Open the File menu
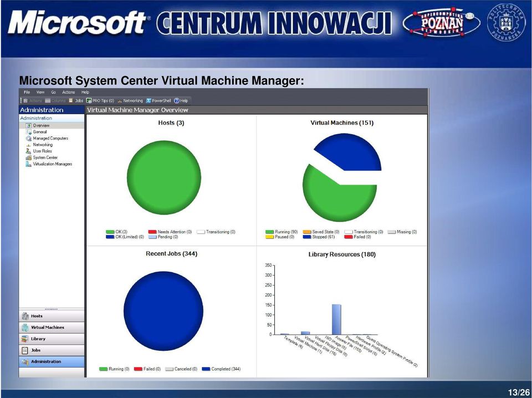The width and height of the screenshot is (532, 398). (x=27, y=92)
